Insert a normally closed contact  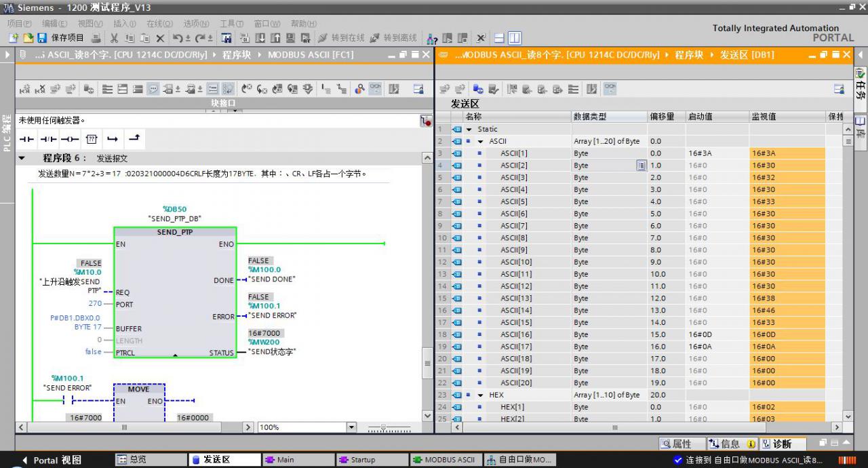coord(48,139)
